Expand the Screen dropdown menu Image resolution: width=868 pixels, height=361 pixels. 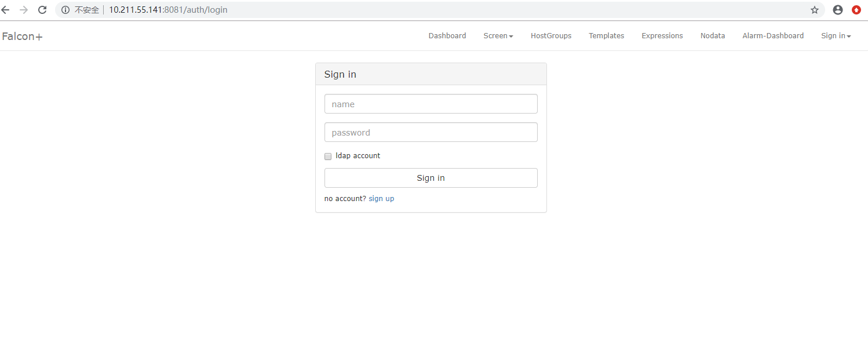pyautogui.click(x=498, y=36)
